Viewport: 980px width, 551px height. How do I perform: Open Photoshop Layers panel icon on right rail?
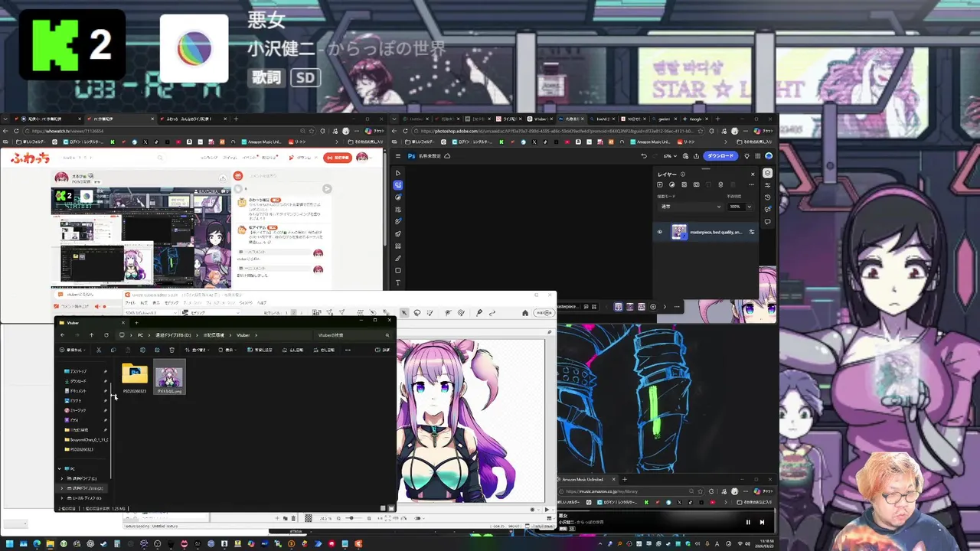767,173
